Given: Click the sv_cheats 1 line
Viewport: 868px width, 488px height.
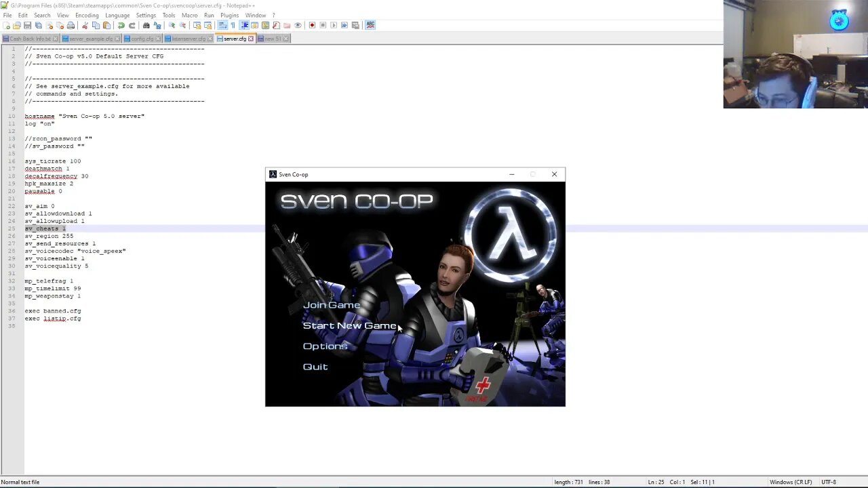Looking at the screenshot, I should [x=45, y=228].
